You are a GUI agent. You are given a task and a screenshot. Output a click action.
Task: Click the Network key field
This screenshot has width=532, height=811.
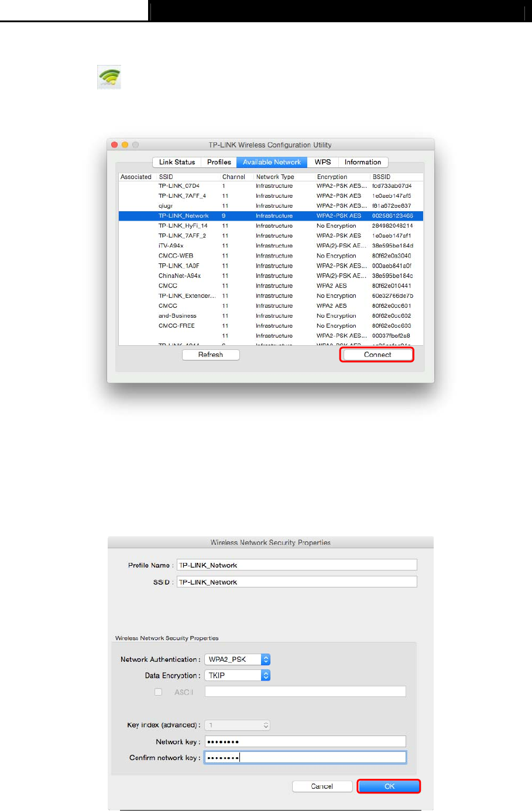(x=305, y=741)
